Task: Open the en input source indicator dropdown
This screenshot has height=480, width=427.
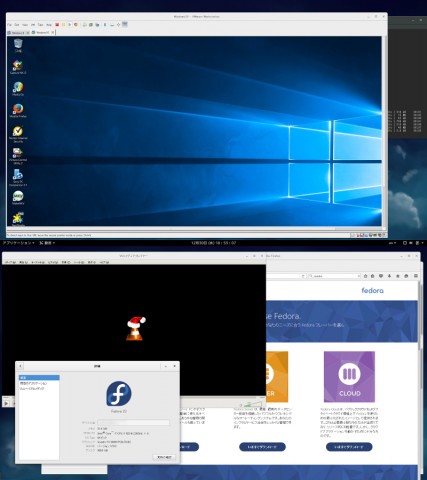Action: pos(392,243)
